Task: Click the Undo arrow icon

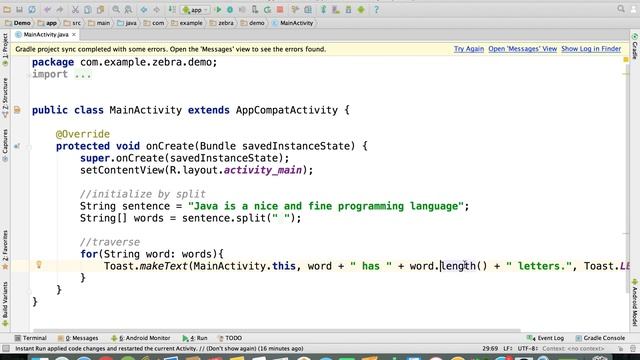Action: click(x=47, y=9)
